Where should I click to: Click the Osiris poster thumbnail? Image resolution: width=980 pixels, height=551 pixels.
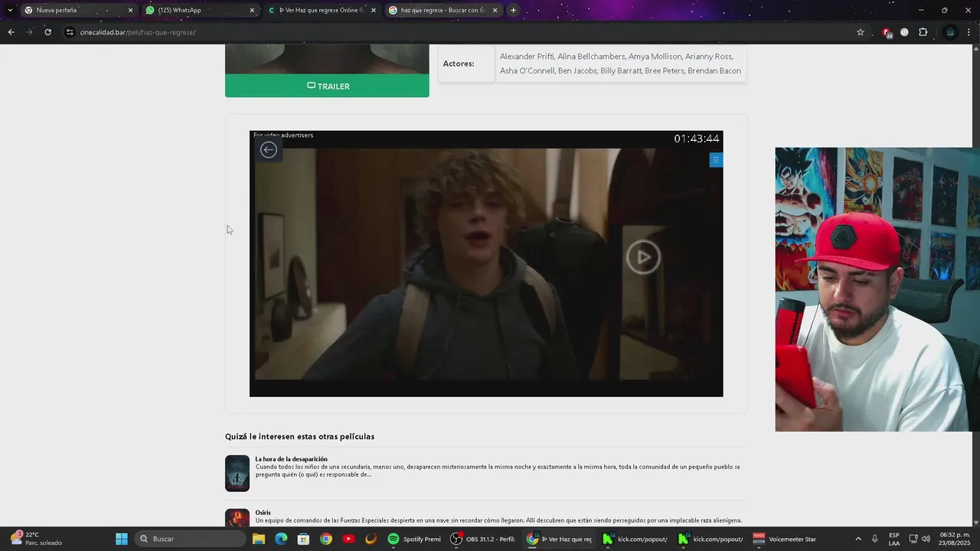point(237,518)
